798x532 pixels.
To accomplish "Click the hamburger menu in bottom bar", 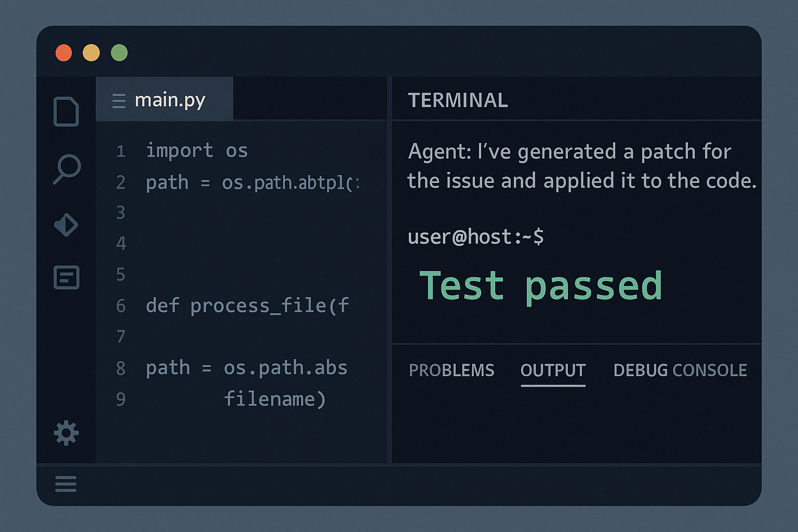I will pyautogui.click(x=66, y=484).
